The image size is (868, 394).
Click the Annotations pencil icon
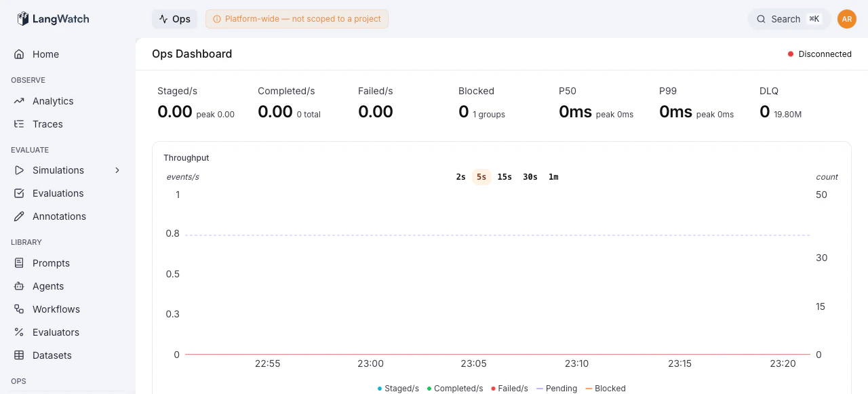coord(19,216)
